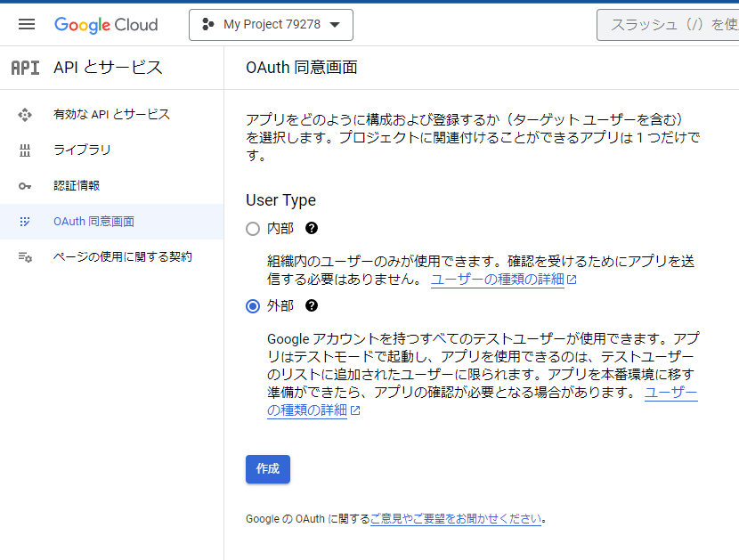Click the OAuth 同意画面 sidebar icon
This screenshot has width=739, height=560.
(x=25, y=222)
